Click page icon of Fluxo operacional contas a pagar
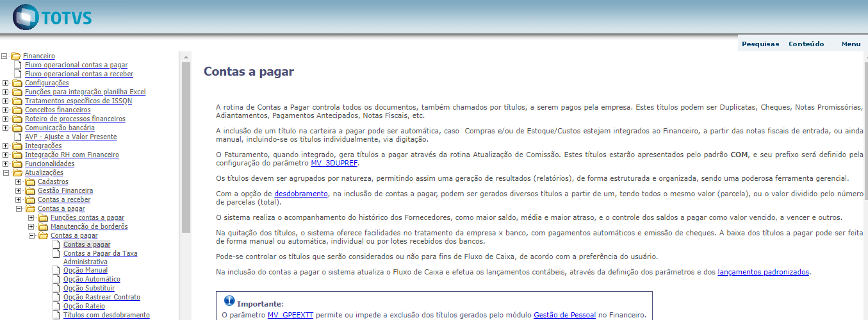 click(18, 65)
